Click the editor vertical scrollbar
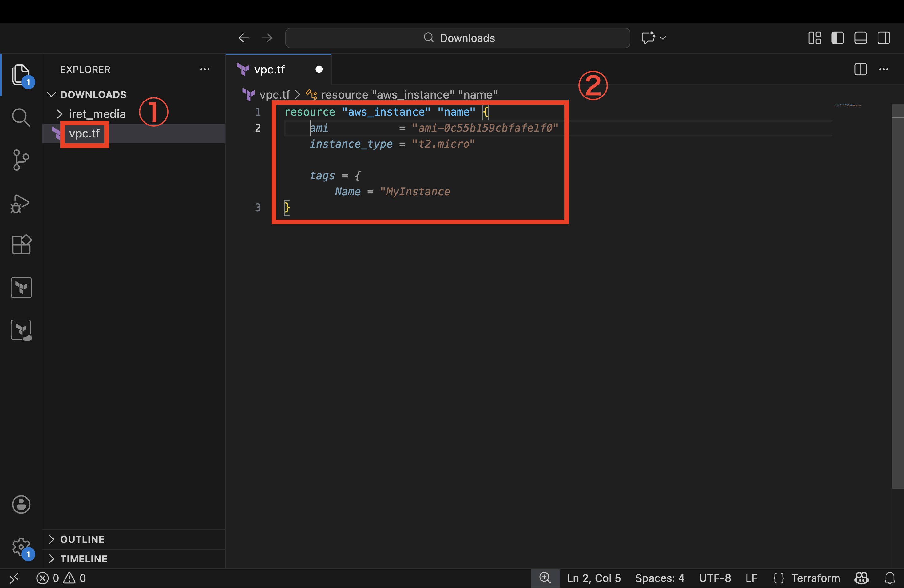Screen dimensions: 904x588 (x=898, y=296)
